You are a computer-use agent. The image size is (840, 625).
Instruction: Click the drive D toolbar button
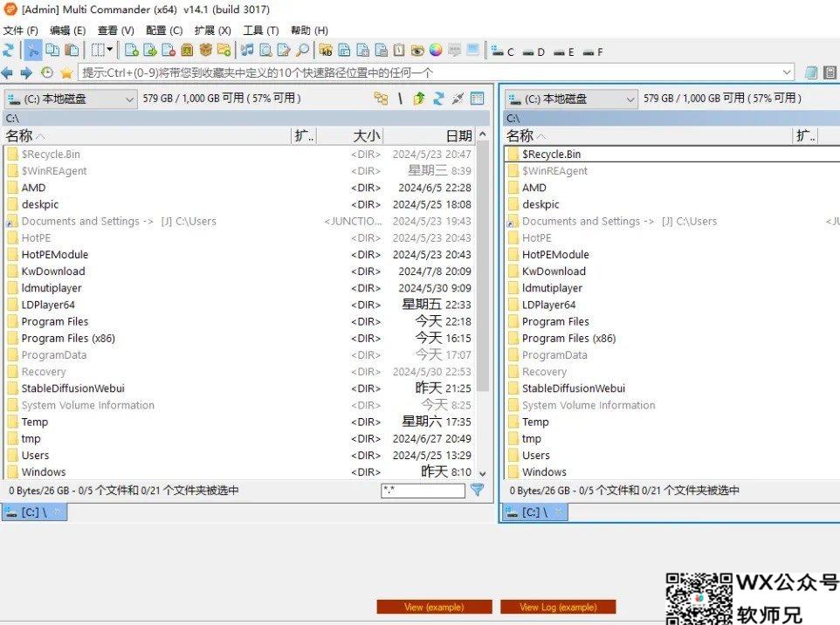pyautogui.click(x=534, y=52)
